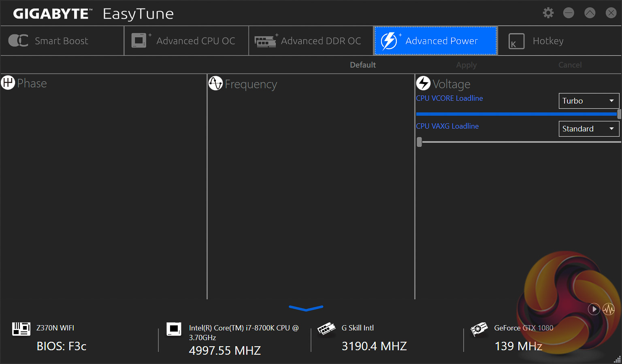The height and width of the screenshot is (364, 622).
Task: Collapse the hardware info panel with blue chevron
Action: [306, 309]
